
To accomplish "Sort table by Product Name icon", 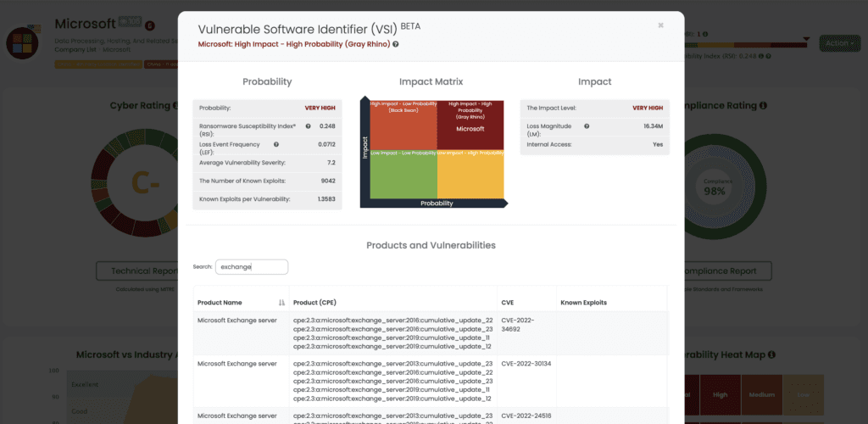I will pyautogui.click(x=281, y=303).
